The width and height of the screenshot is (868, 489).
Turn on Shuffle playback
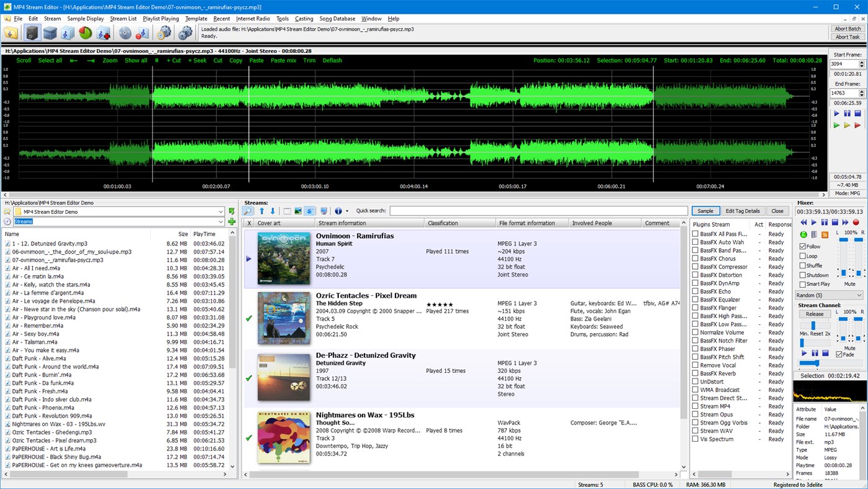pos(803,265)
